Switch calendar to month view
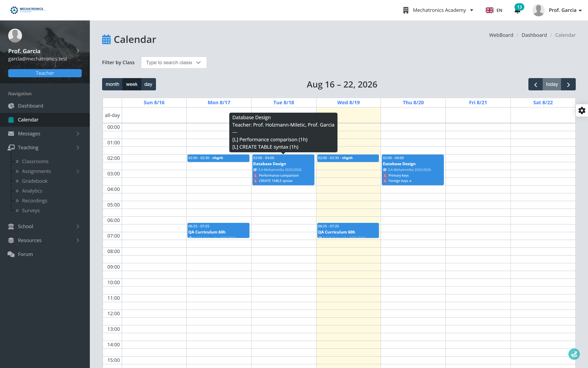Screen dimensions: 588x368 pos(112,84)
